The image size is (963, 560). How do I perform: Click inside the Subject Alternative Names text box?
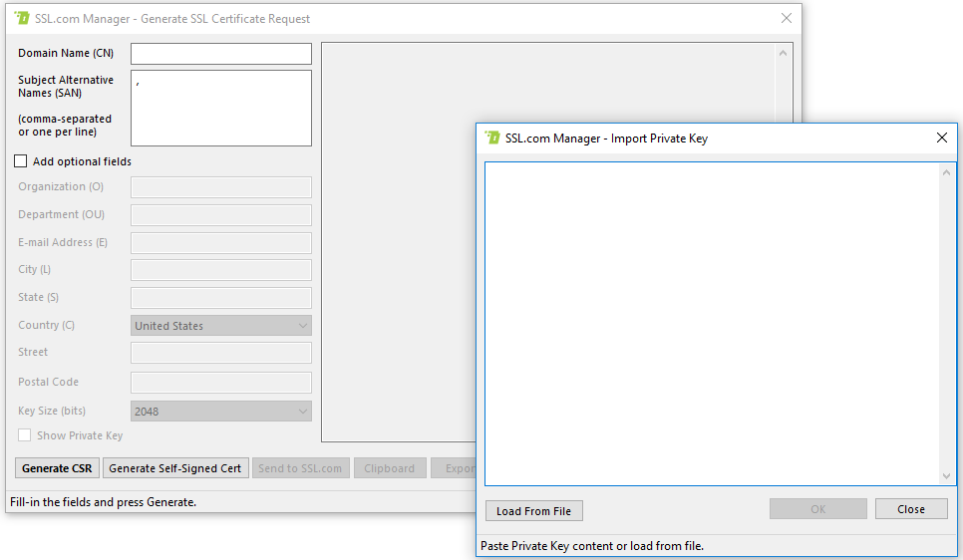point(221,110)
